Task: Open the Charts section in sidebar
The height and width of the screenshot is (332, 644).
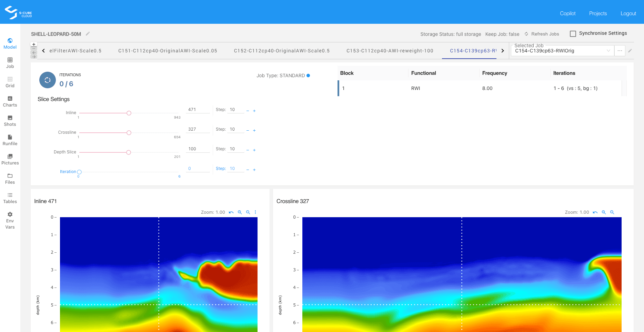Action: [x=10, y=102]
